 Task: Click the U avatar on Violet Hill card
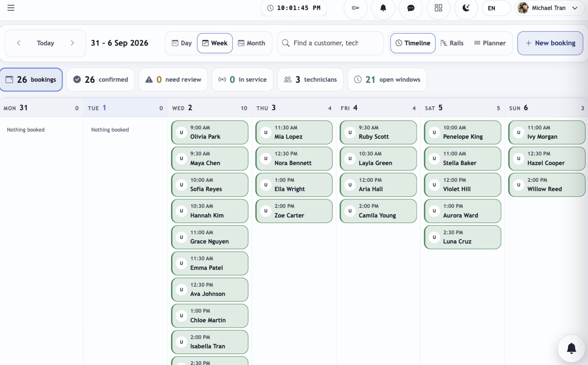434,185
